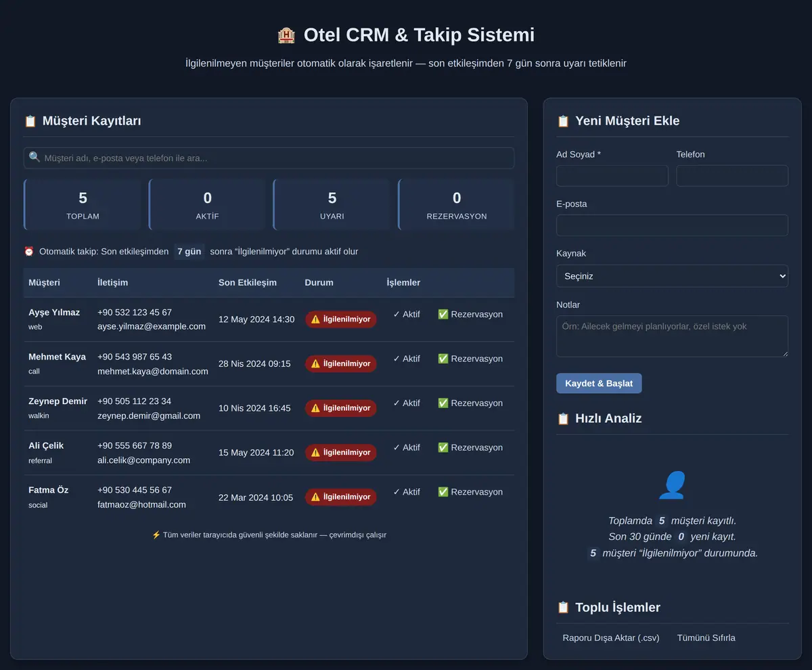Screen dimensions: 812x670
Task: Click the Kaydet & Başlat button
Action: click(x=599, y=383)
